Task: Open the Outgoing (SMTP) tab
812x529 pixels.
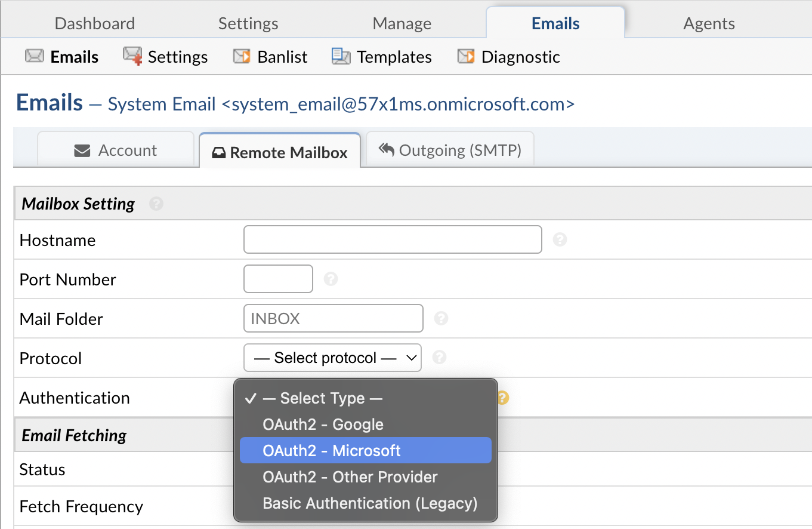Action: pyautogui.click(x=450, y=150)
